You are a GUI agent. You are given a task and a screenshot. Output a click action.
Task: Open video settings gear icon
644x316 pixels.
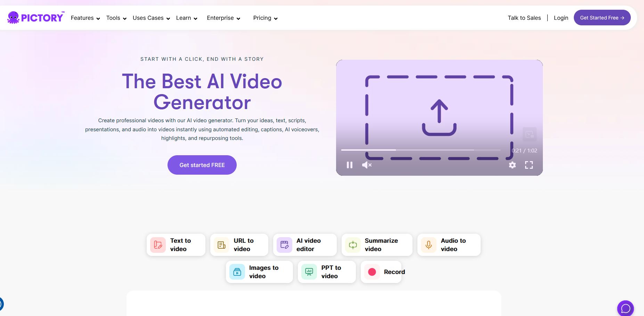tap(512, 165)
